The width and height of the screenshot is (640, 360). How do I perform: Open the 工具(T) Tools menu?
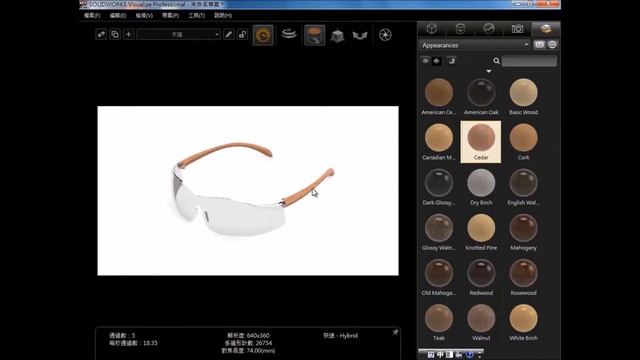click(196, 16)
